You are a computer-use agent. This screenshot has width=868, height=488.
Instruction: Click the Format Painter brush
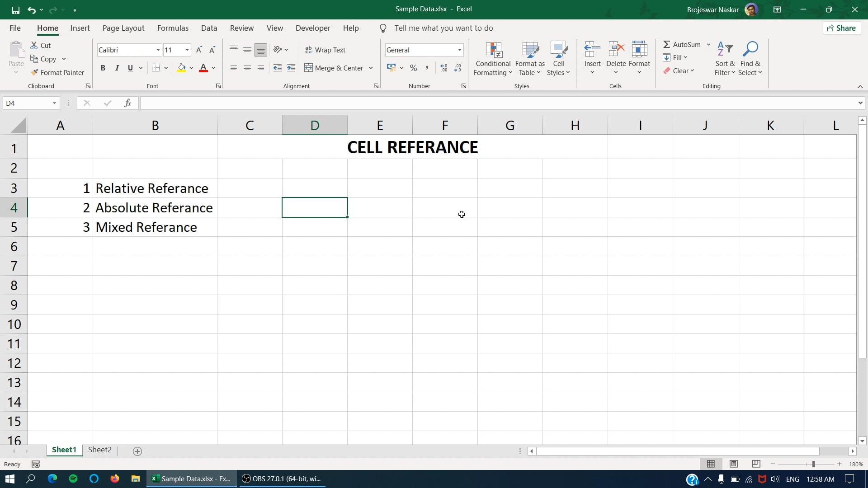pyautogui.click(x=34, y=72)
